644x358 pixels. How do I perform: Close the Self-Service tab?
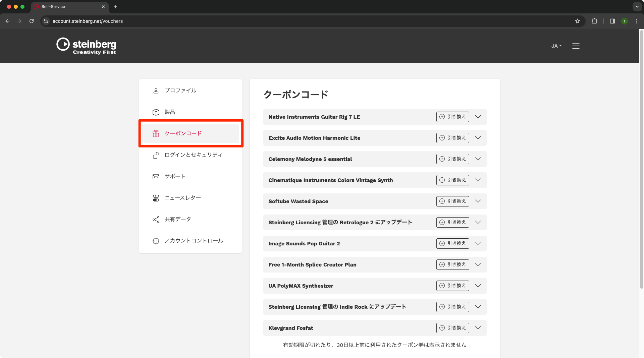(103, 7)
